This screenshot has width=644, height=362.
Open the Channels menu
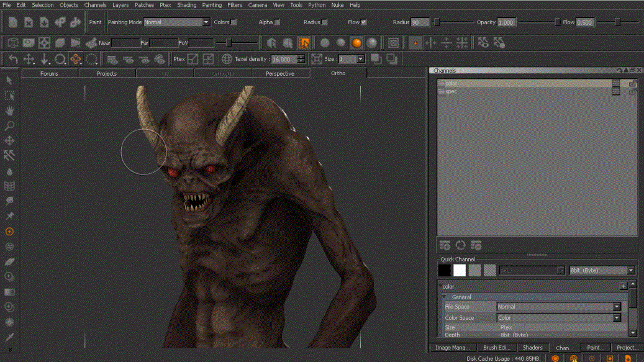click(x=95, y=5)
